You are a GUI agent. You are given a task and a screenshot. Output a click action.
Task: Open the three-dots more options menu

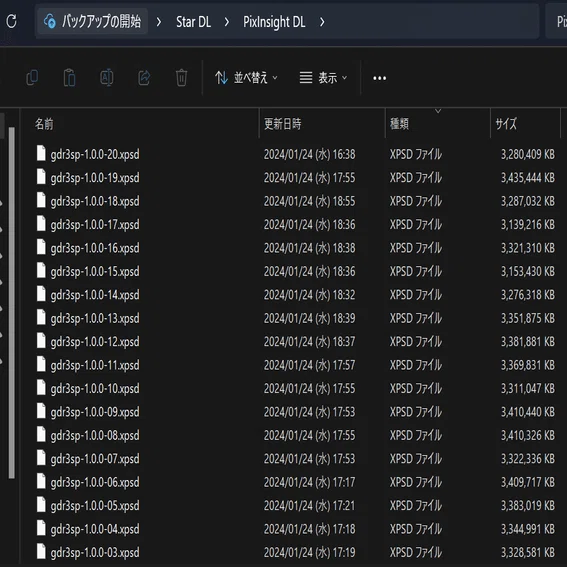pos(379,78)
